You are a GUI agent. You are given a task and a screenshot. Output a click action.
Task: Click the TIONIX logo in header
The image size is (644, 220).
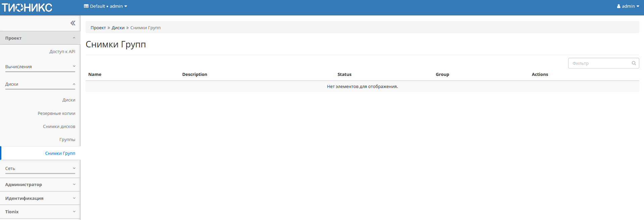point(27,7)
